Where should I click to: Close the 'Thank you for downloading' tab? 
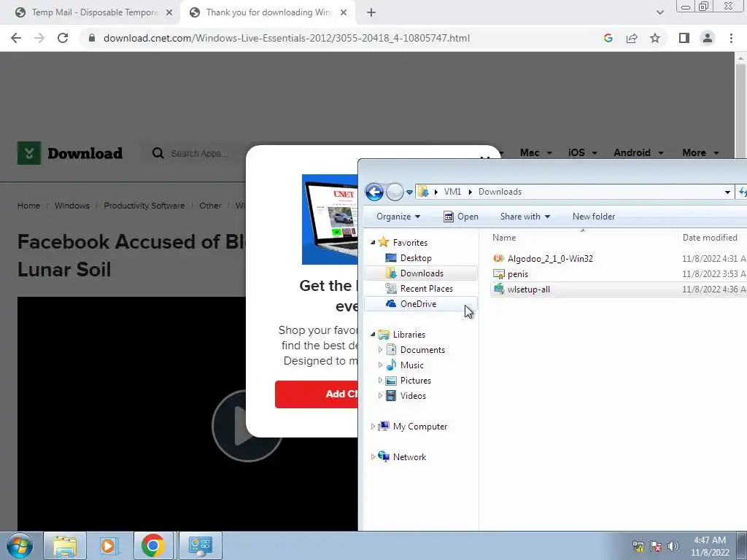coord(344,12)
